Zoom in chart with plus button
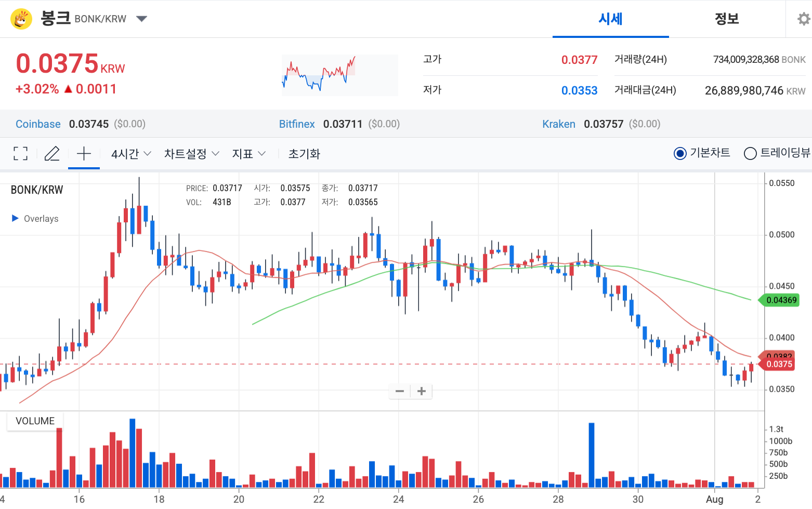This screenshot has height=509, width=812. pos(422,391)
